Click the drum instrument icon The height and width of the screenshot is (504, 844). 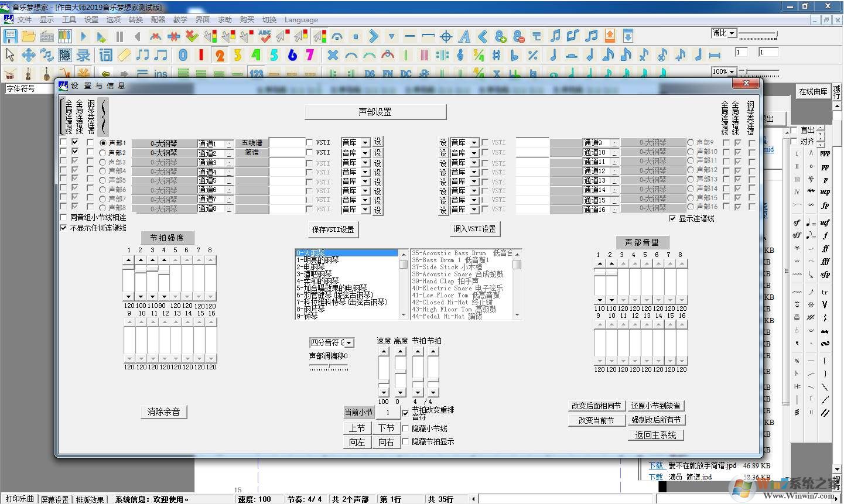pos(9,74)
